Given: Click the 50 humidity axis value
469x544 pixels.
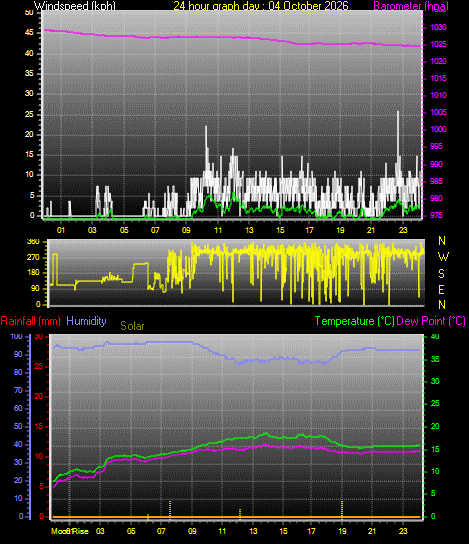Looking at the screenshot, I should click(x=18, y=426).
